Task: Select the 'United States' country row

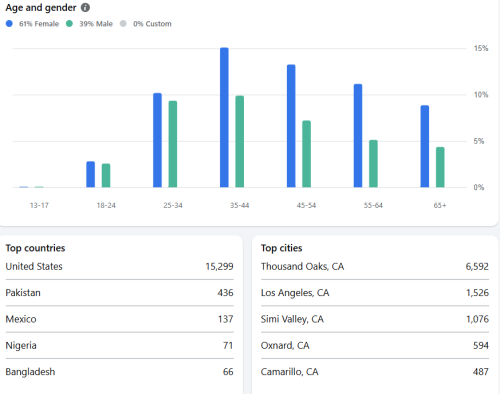Action: 119,266
